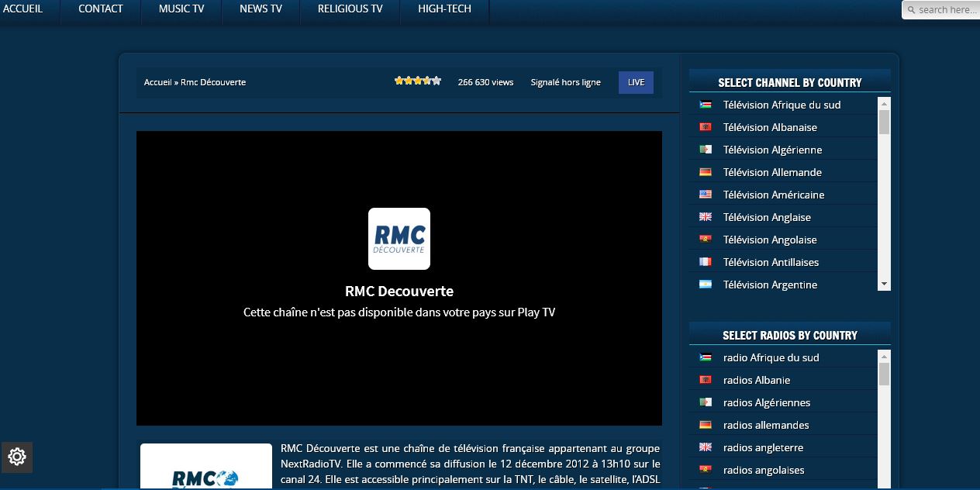The width and height of the screenshot is (980, 490).
Task: Click the Antillaises television flag icon
Action: pos(706,262)
